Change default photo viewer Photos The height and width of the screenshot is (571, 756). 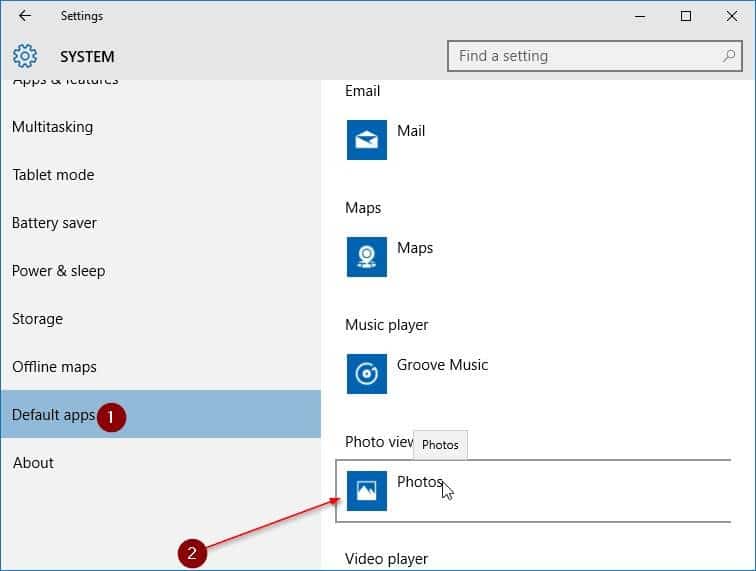coord(533,491)
